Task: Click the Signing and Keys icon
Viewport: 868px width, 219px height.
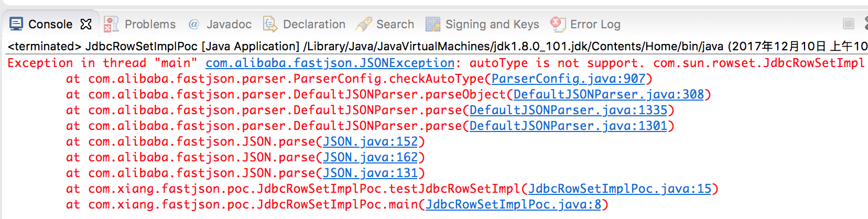Action: coord(433,24)
